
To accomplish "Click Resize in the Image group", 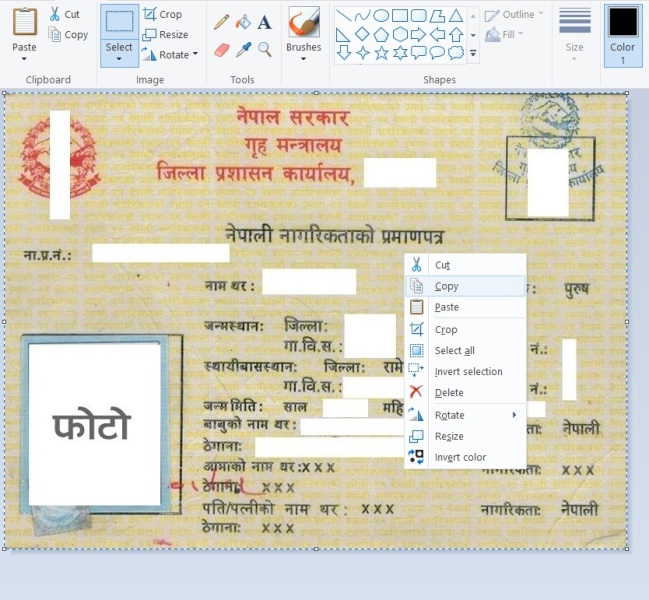I will 165,35.
